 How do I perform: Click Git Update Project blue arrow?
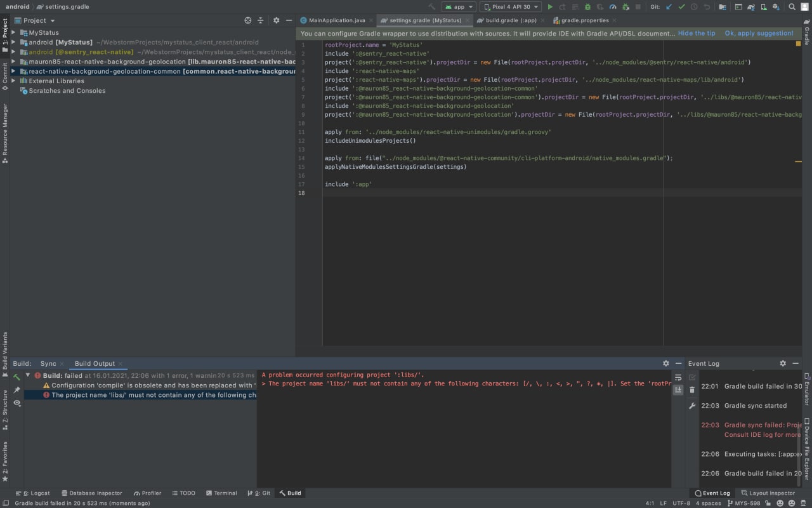coord(669,7)
